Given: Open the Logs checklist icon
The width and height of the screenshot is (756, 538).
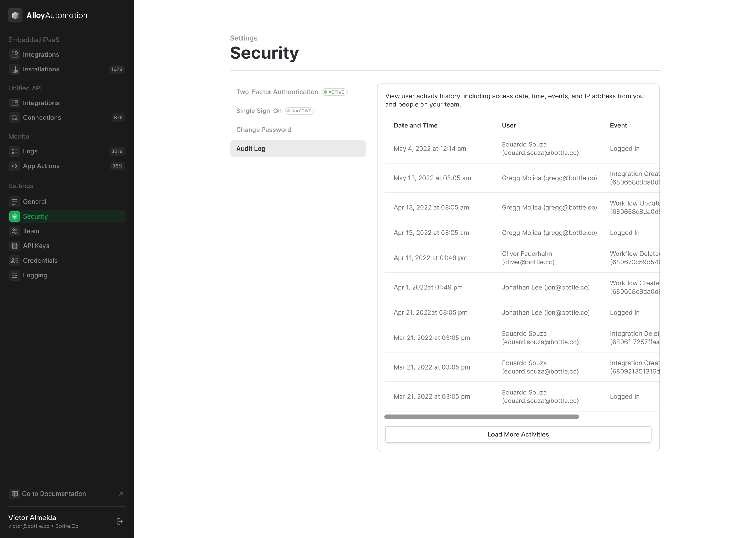Looking at the screenshot, I should [15, 151].
